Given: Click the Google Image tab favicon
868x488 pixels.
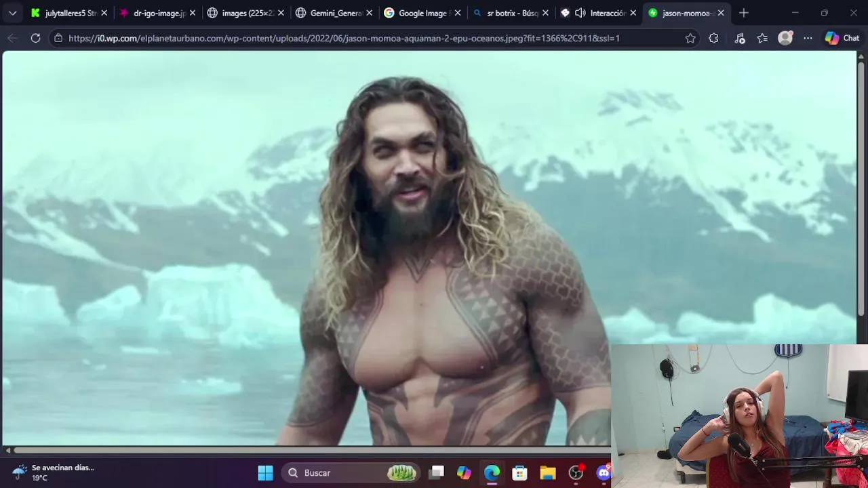Looking at the screenshot, I should 389,13.
